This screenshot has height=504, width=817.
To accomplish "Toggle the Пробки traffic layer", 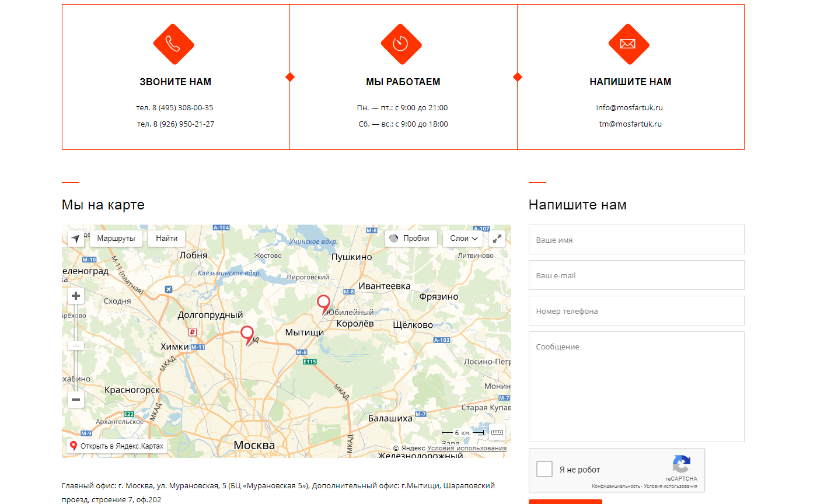I will point(411,239).
